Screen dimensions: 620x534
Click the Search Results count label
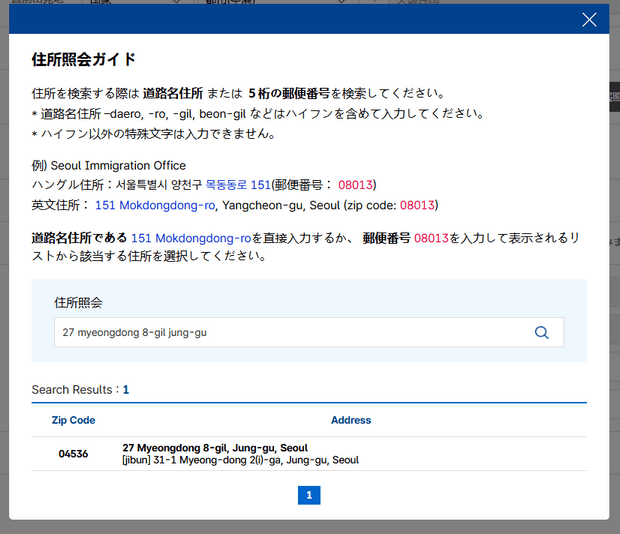coord(80,389)
